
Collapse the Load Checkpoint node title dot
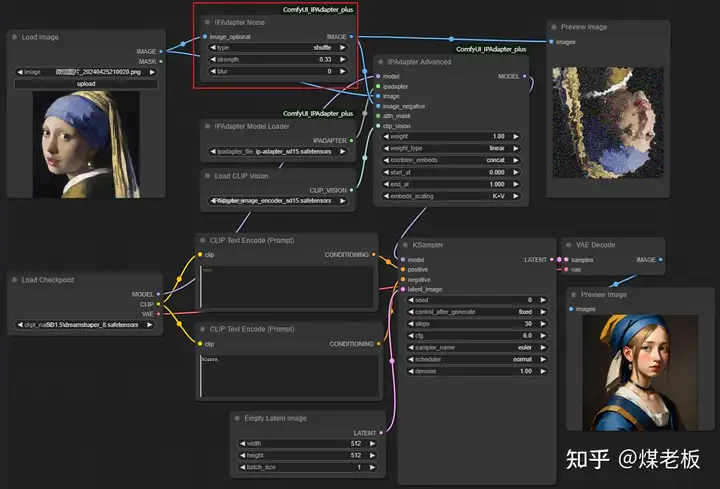click(14, 280)
